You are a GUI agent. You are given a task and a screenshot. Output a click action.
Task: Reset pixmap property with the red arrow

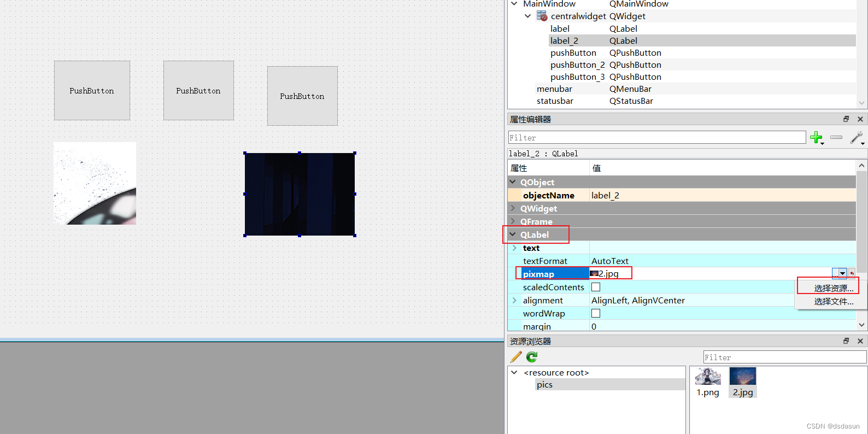pyautogui.click(x=852, y=273)
